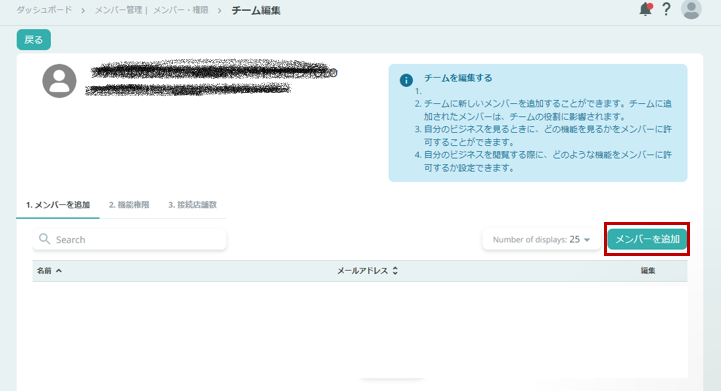The image size is (725, 391).
Task: Open メンバー管理 breadcrumb link
Action: pos(118,10)
